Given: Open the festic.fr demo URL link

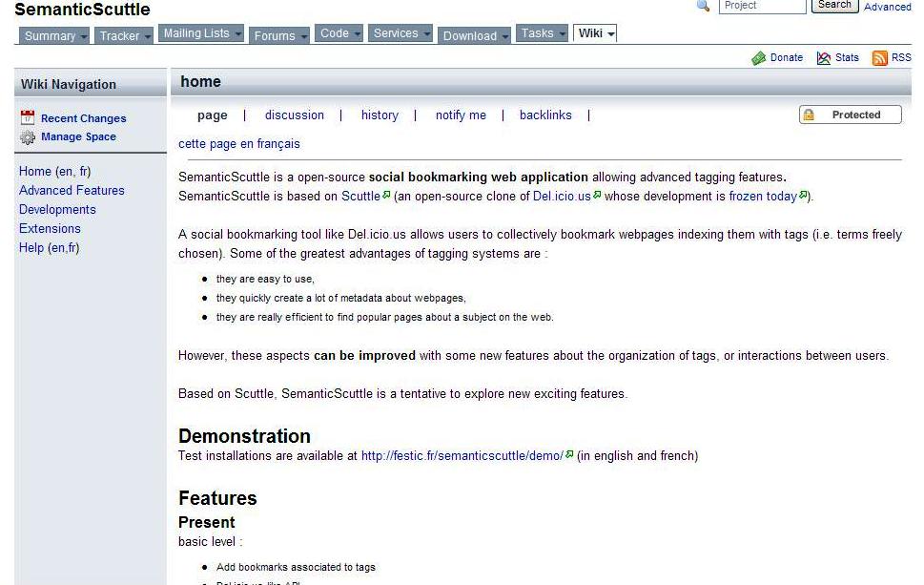Looking at the screenshot, I should pyautogui.click(x=462, y=456).
